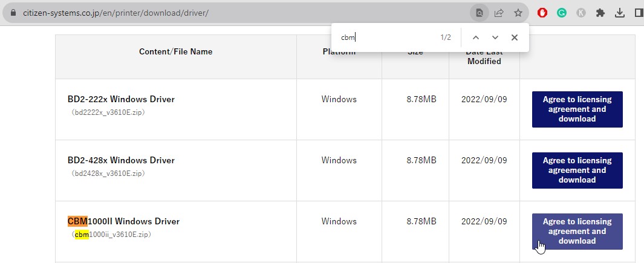Click the address bar URL
The height and width of the screenshot is (263, 644).
tap(116, 13)
